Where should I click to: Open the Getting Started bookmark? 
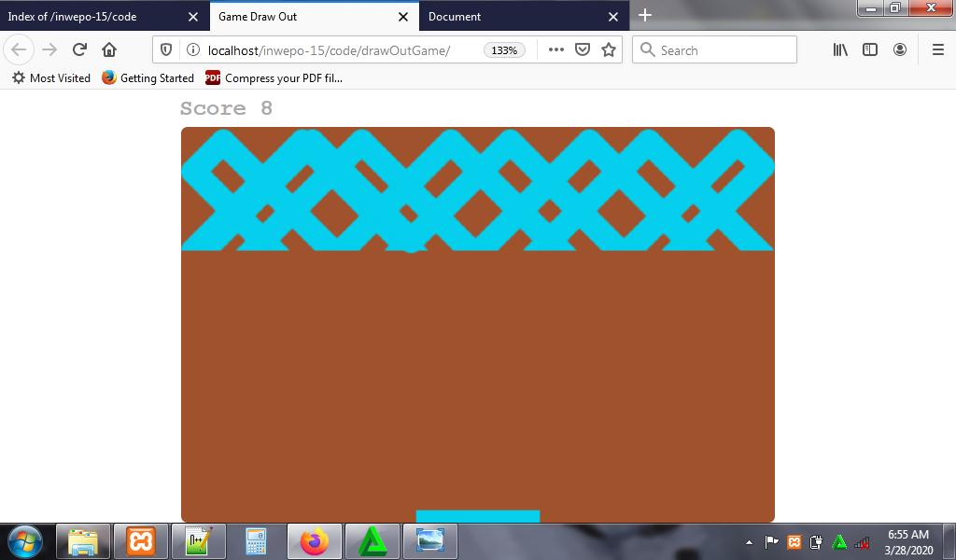point(148,78)
